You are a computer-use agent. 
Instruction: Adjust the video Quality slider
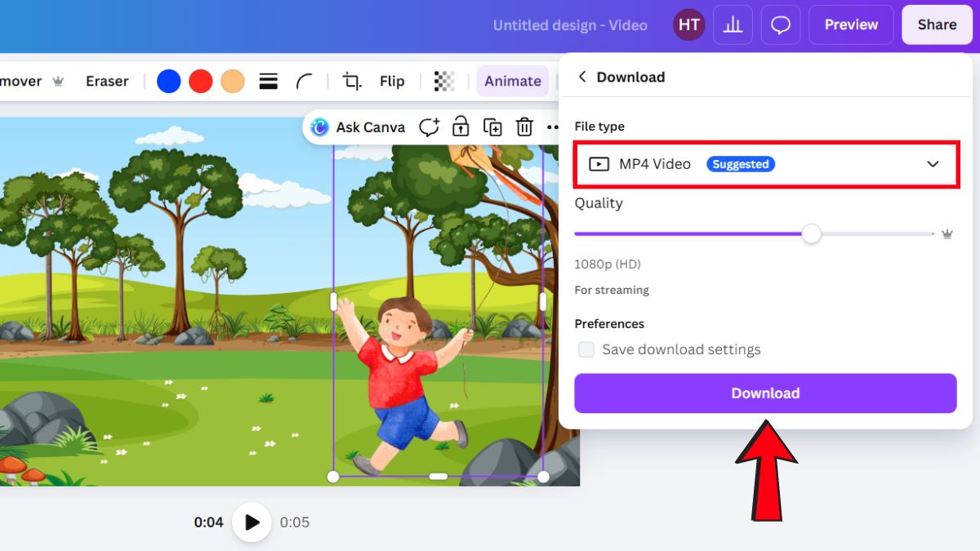(811, 234)
